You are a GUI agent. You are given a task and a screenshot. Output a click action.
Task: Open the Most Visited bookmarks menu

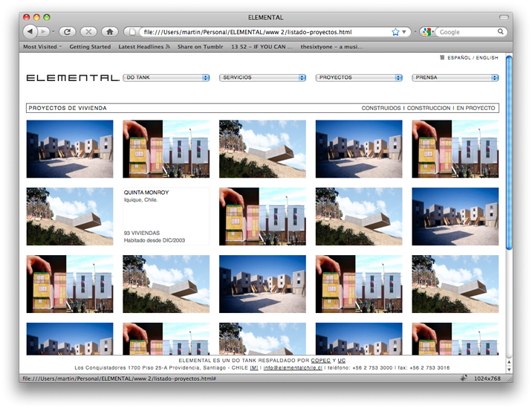click(42, 47)
